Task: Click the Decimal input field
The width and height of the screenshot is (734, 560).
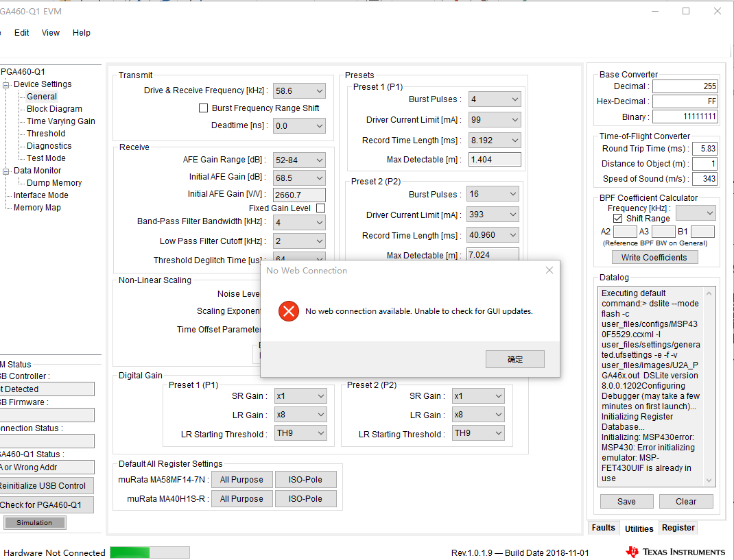Action: point(685,86)
